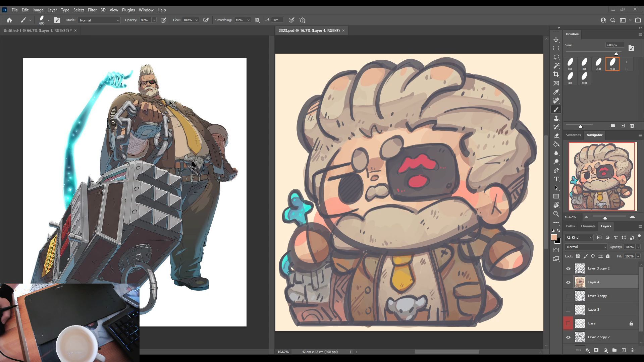Select the Hand tool
Viewport: 644px width, 362px height.
click(556, 205)
